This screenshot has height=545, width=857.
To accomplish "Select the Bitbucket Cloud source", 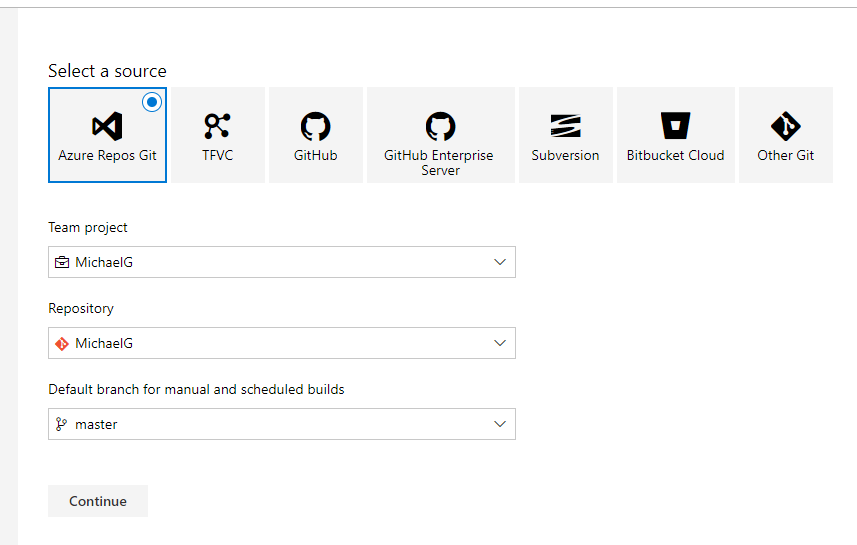I will [676, 134].
